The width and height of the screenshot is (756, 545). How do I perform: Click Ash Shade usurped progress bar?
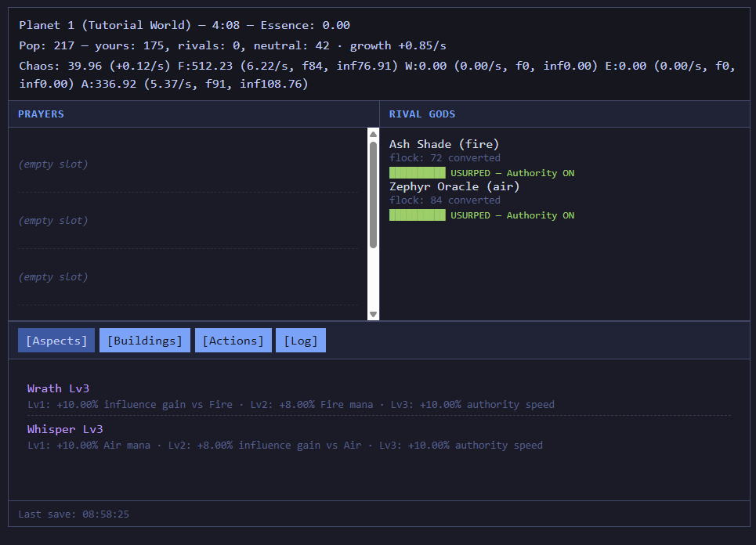pos(418,173)
